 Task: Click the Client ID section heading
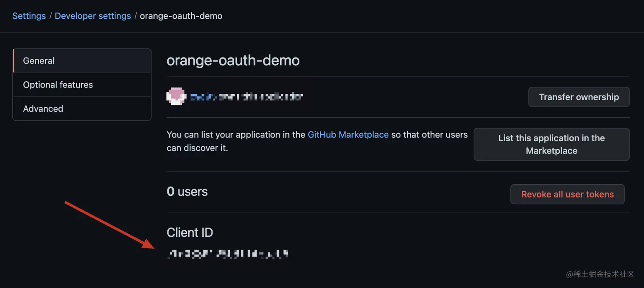pyautogui.click(x=190, y=233)
